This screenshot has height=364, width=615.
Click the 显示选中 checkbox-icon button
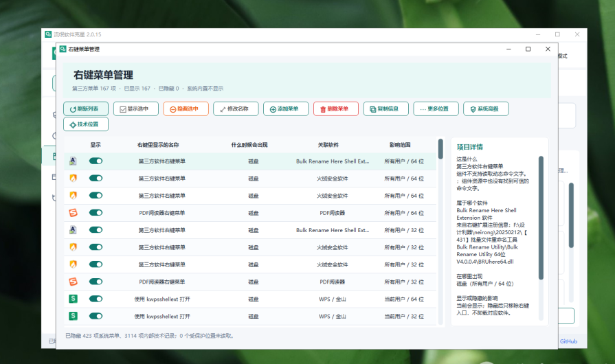coord(135,109)
